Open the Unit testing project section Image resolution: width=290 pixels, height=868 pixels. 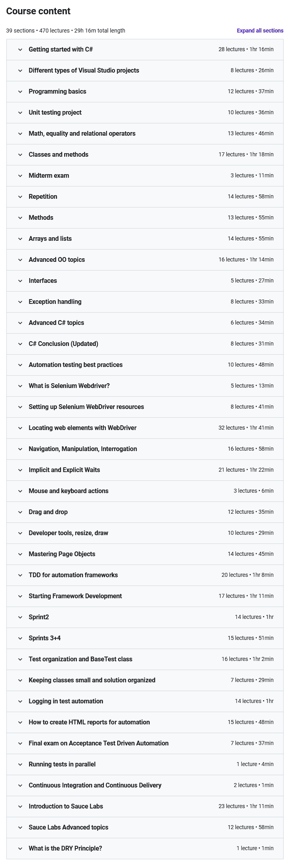point(55,113)
